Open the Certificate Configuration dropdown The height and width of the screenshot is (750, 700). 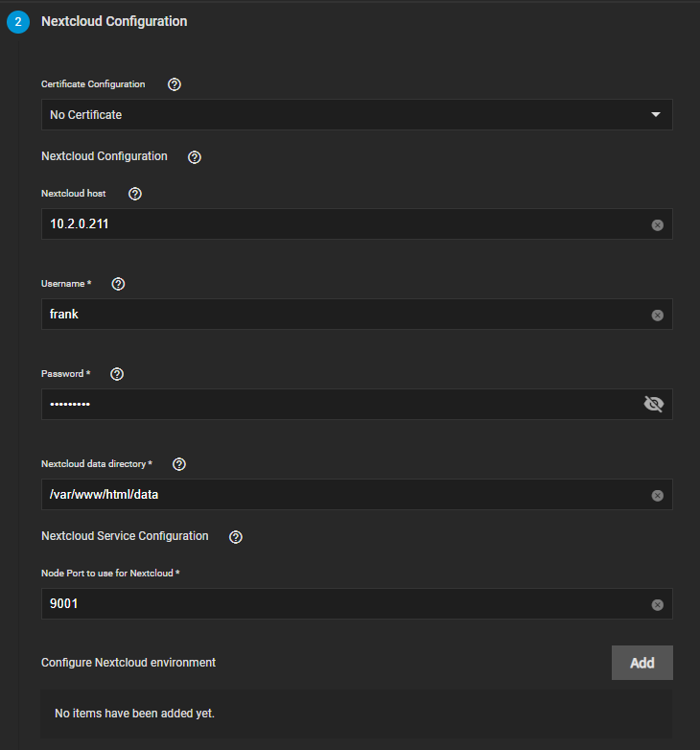point(357,115)
